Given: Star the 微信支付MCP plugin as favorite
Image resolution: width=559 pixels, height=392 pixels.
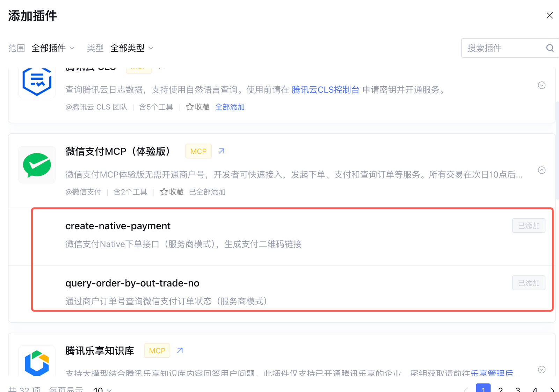Looking at the screenshot, I should point(164,192).
